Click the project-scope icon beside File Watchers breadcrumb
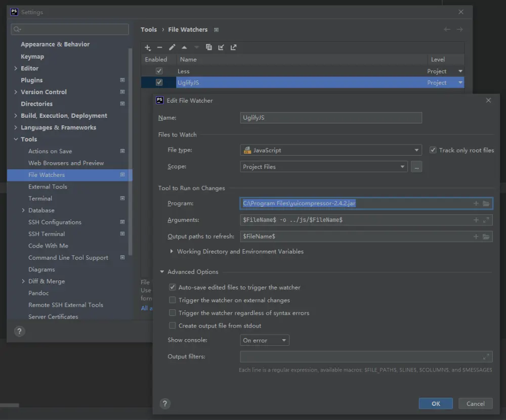Image resolution: width=506 pixels, height=420 pixels. (216, 30)
